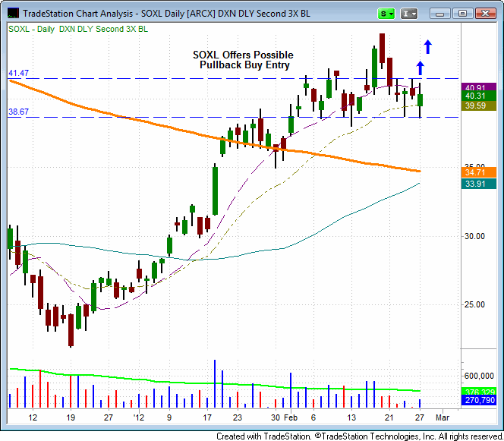Click the TradeStation chart icon in title bar
The height and width of the screenshot is (441, 504).
tap(13, 13)
